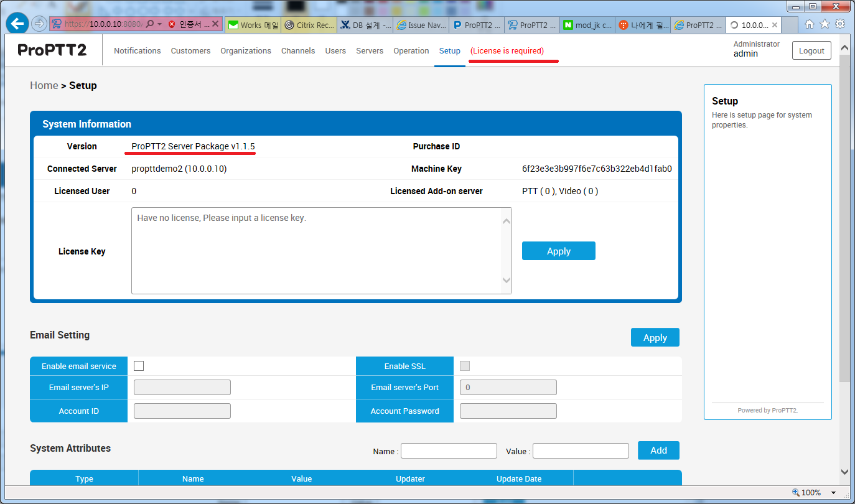
Task: Open the browser tools gear icon
Action: [x=840, y=24]
